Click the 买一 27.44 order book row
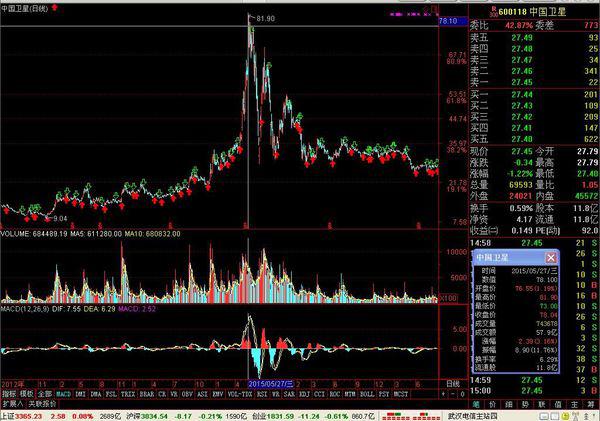600x421 pixels. point(534,95)
